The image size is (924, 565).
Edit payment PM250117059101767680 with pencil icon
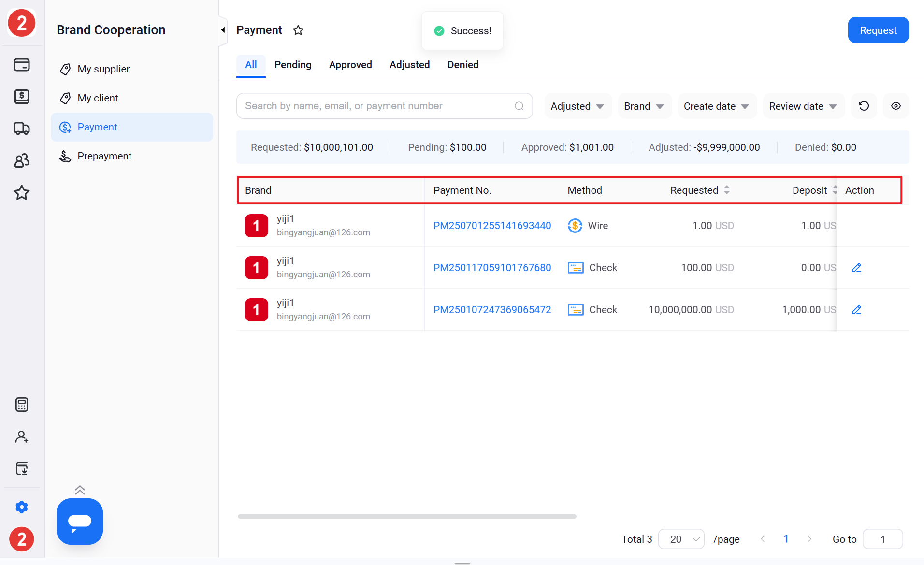[856, 268]
